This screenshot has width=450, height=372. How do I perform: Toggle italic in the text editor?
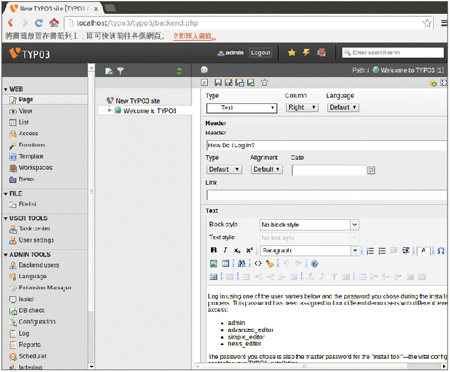[x=225, y=250]
